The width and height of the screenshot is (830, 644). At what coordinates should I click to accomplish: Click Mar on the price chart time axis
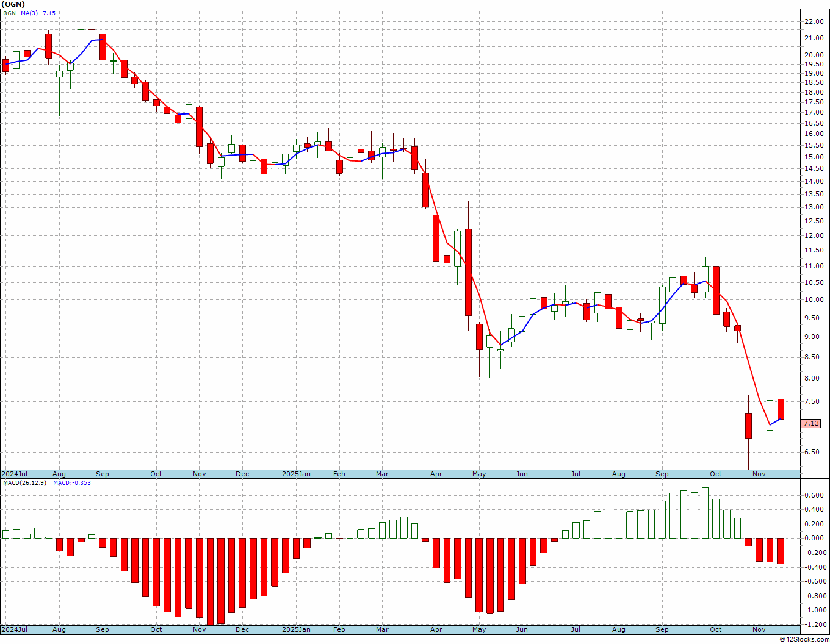tap(382, 474)
